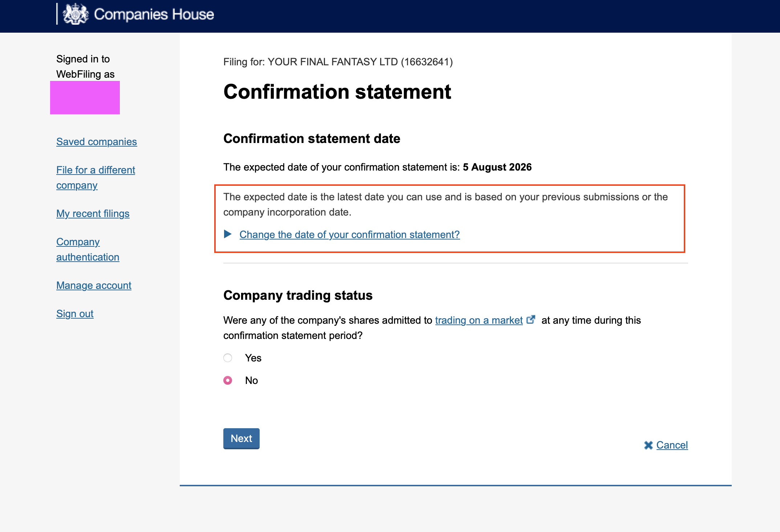Click the cross icon beside Cancel
The image size is (780, 532).
[x=649, y=445]
